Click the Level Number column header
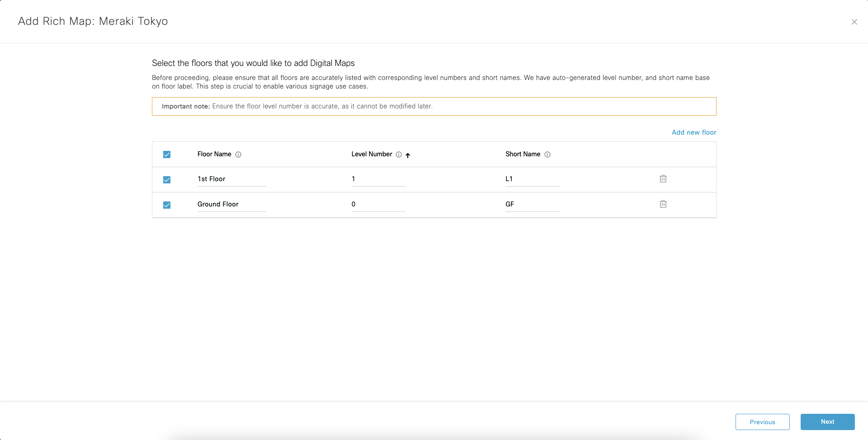Screen dimensions: 868x440 coord(372,154)
